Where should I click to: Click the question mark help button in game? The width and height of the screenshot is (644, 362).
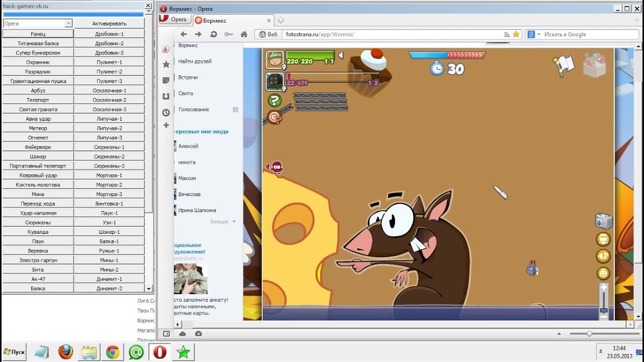pos(274,101)
